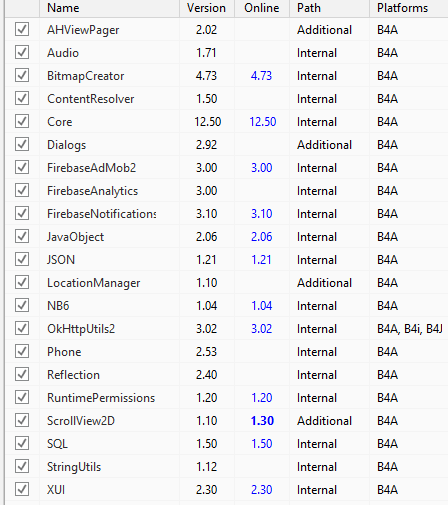448x505 pixels.
Task: Toggle the RuntimePermissions checkbox
Action: (22, 397)
